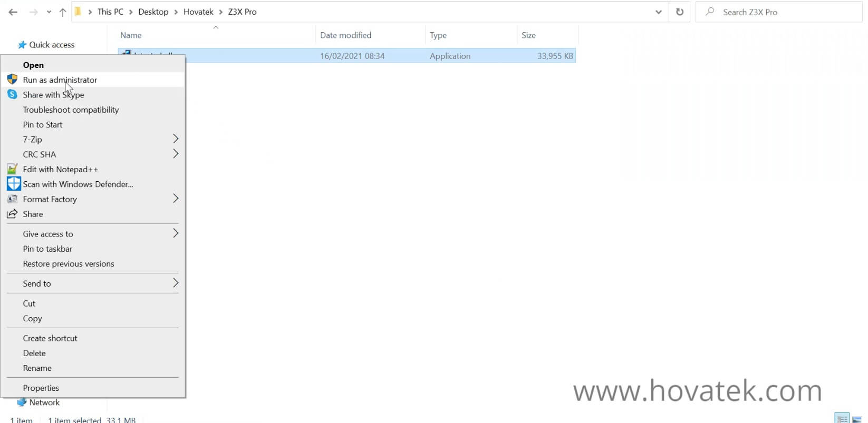Select Properties from the context menu
Viewport: 868px width, 423px height.
[x=41, y=388]
